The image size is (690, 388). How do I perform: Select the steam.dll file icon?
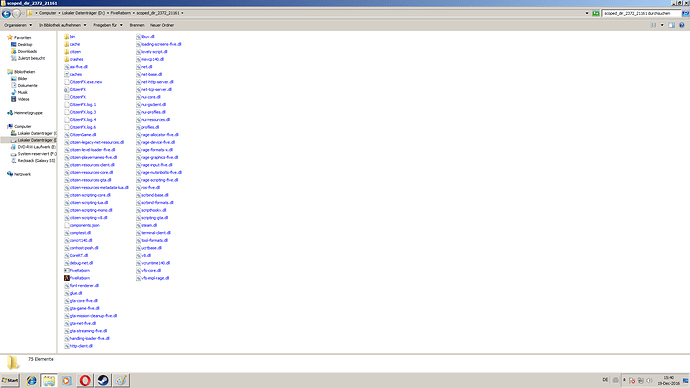pos(138,225)
